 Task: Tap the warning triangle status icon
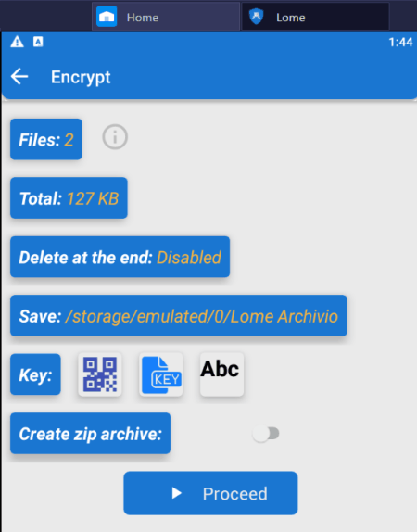pos(17,42)
